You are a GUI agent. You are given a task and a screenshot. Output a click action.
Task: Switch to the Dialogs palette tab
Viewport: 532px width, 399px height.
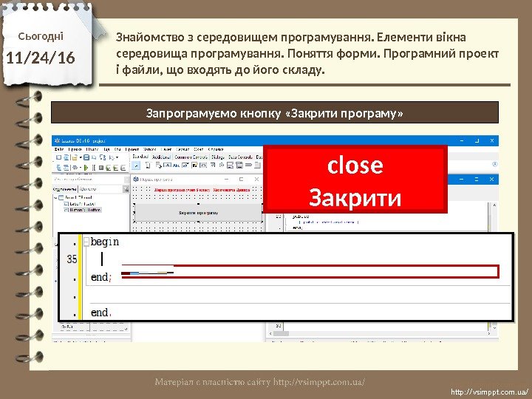pos(218,157)
